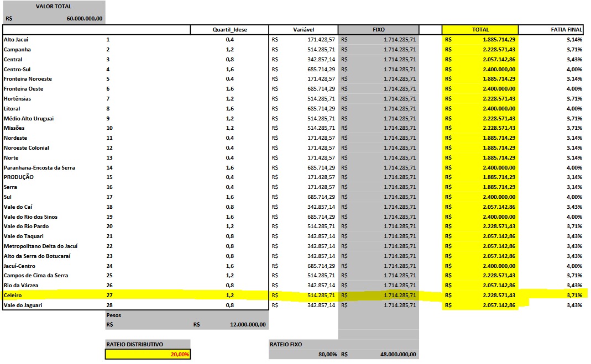Select the "FATIA FINAL" column header

pos(567,30)
